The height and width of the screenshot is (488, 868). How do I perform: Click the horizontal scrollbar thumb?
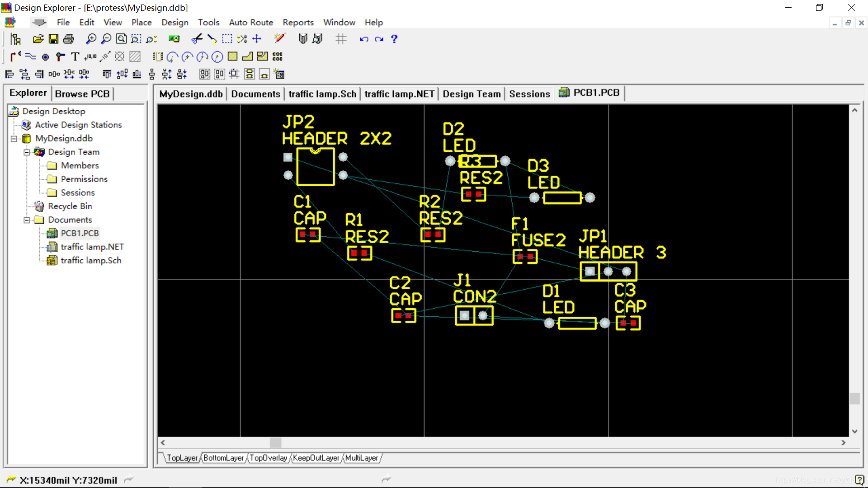pos(275,443)
